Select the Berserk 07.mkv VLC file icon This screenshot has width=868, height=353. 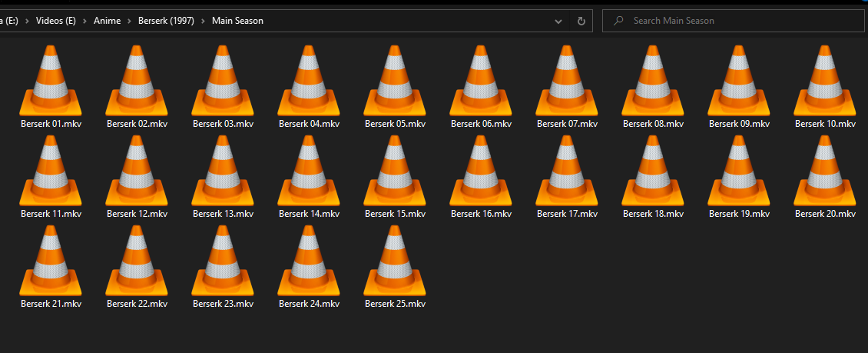pyautogui.click(x=567, y=81)
